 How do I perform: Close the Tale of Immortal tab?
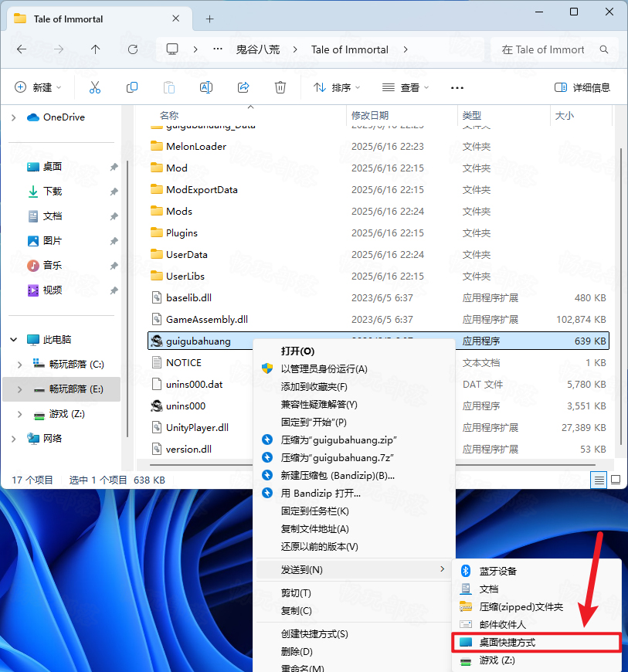(176, 19)
